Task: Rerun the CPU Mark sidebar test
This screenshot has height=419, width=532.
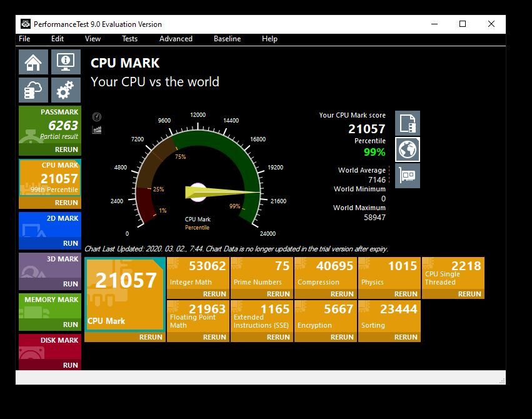Action: click(50, 203)
